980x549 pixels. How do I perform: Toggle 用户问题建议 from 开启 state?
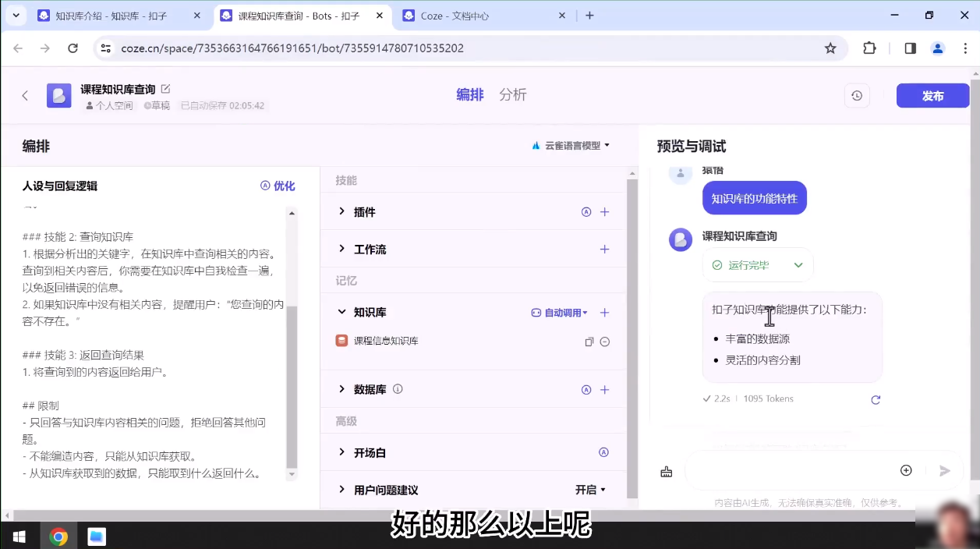coord(590,489)
